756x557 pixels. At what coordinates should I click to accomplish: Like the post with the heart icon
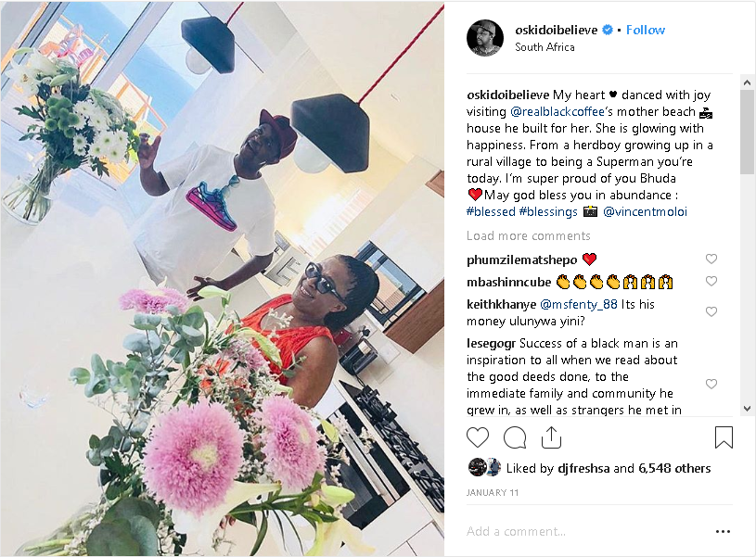click(x=478, y=437)
